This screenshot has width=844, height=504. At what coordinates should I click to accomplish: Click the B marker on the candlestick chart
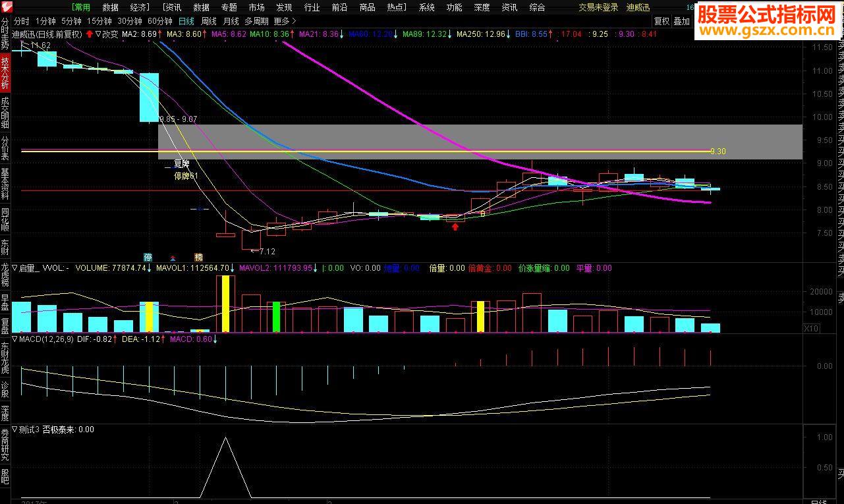[x=482, y=213]
